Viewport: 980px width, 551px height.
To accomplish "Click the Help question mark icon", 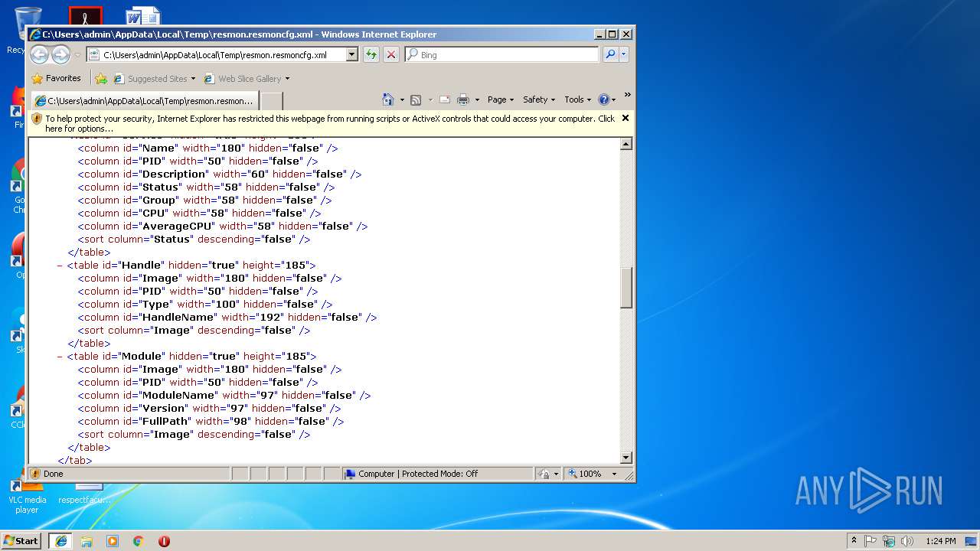I will [x=603, y=99].
